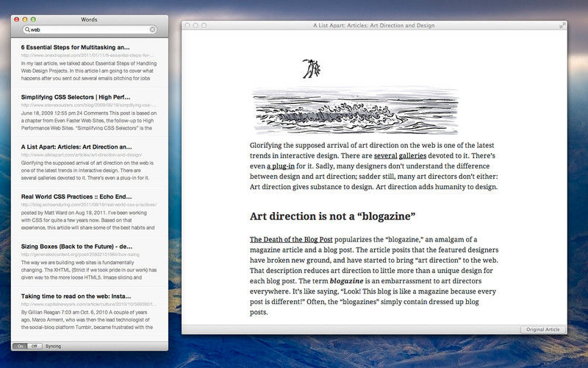Clear the search text with the X button
Image resolution: width=588 pixels, height=368 pixels.
[153, 29]
